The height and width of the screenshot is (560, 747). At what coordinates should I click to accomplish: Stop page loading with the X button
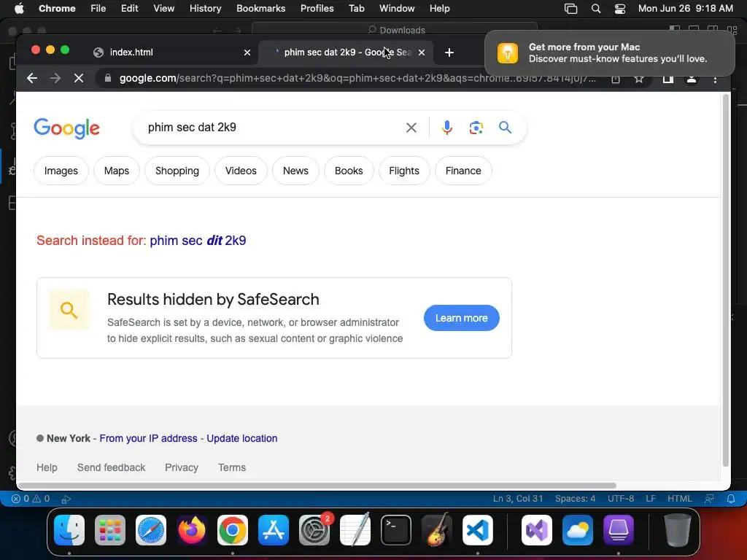(79, 78)
